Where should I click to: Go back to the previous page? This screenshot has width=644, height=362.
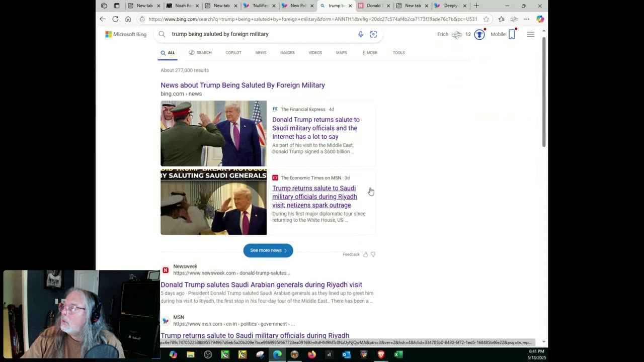[x=103, y=19]
